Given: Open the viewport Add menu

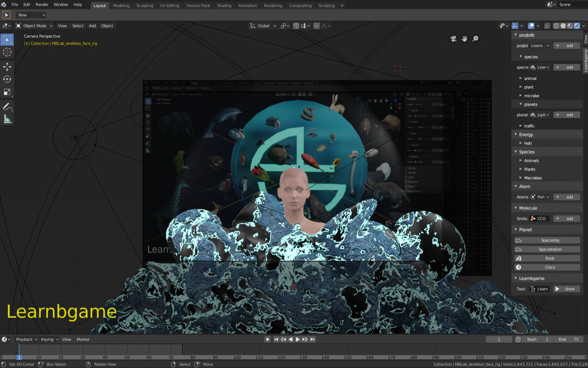Looking at the screenshot, I should coord(92,26).
